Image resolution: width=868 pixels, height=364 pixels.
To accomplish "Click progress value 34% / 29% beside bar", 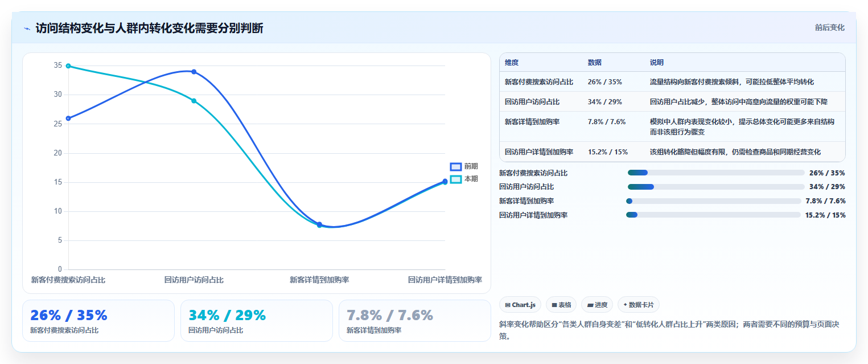I will (x=827, y=187).
